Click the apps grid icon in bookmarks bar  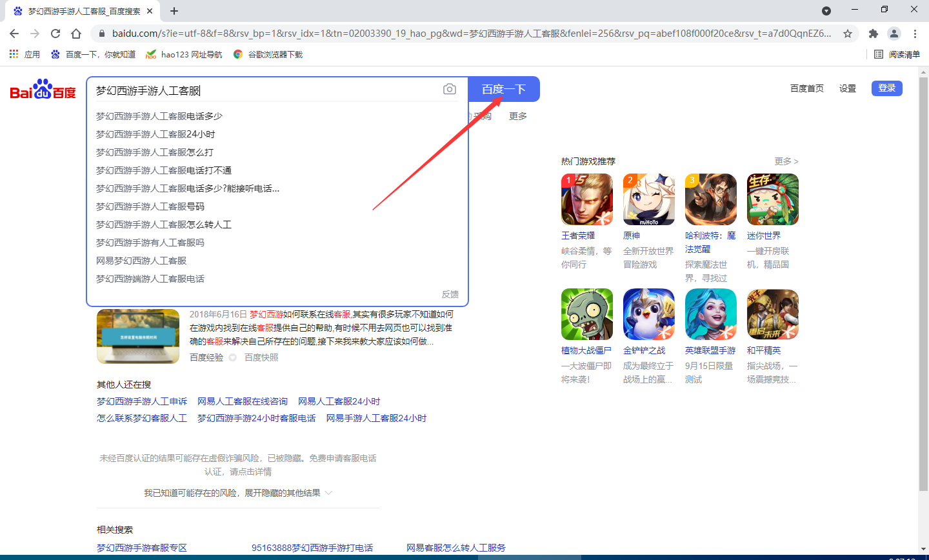(x=14, y=54)
